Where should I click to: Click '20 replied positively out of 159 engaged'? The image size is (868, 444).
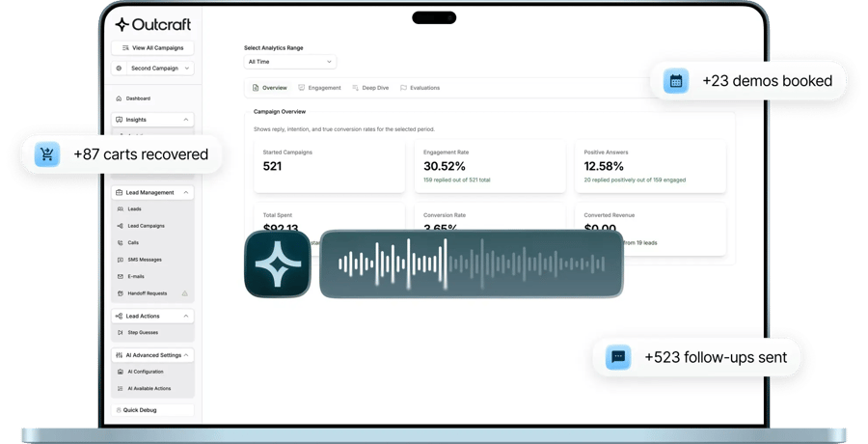(x=635, y=180)
